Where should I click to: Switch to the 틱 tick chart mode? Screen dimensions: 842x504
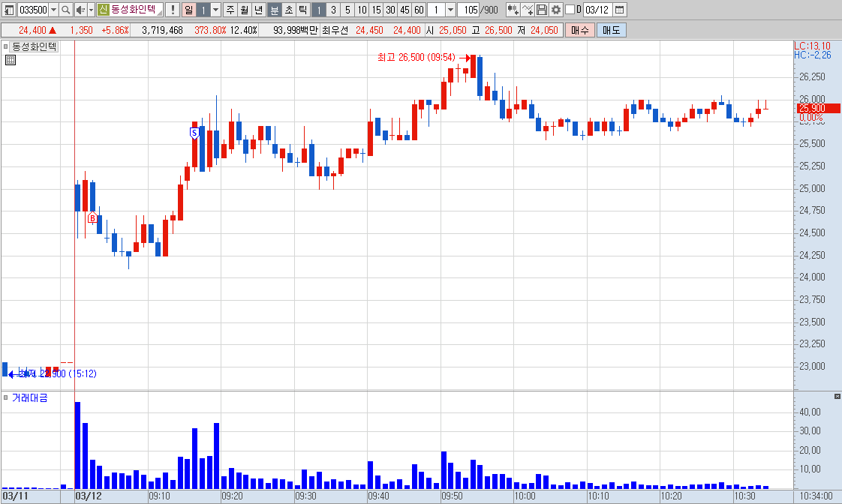coord(303,10)
